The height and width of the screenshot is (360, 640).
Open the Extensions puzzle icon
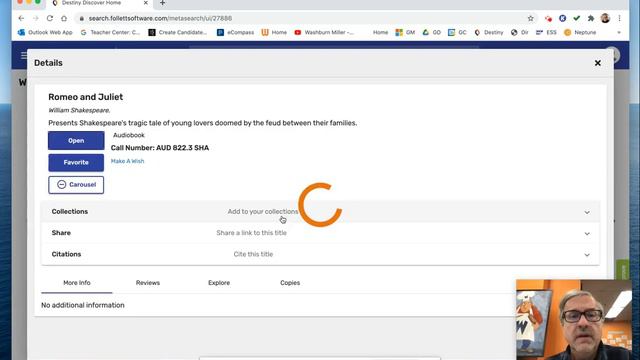pos(591,18)
